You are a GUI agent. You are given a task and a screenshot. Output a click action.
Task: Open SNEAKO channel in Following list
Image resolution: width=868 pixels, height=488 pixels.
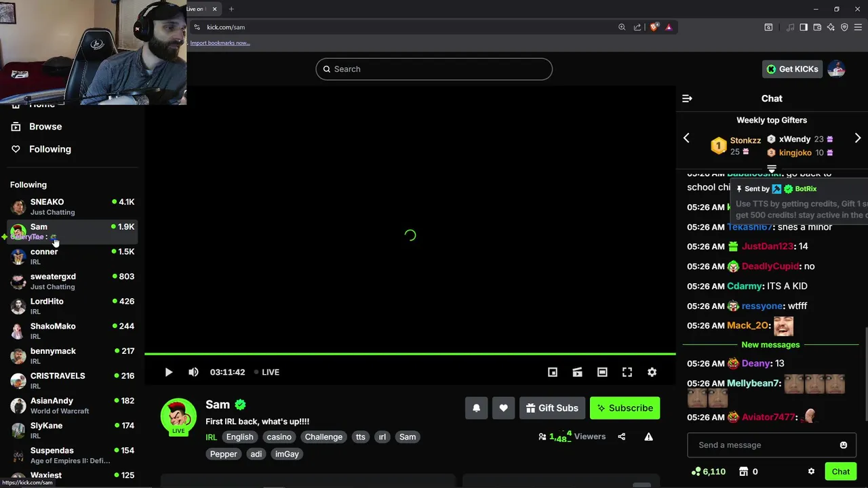(x=72, y=207)
